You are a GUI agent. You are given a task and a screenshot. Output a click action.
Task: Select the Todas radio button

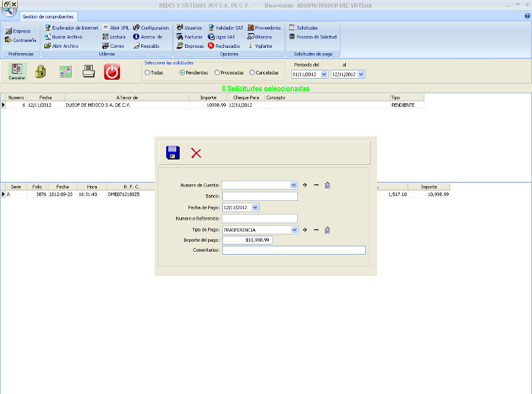click(147, 73)
